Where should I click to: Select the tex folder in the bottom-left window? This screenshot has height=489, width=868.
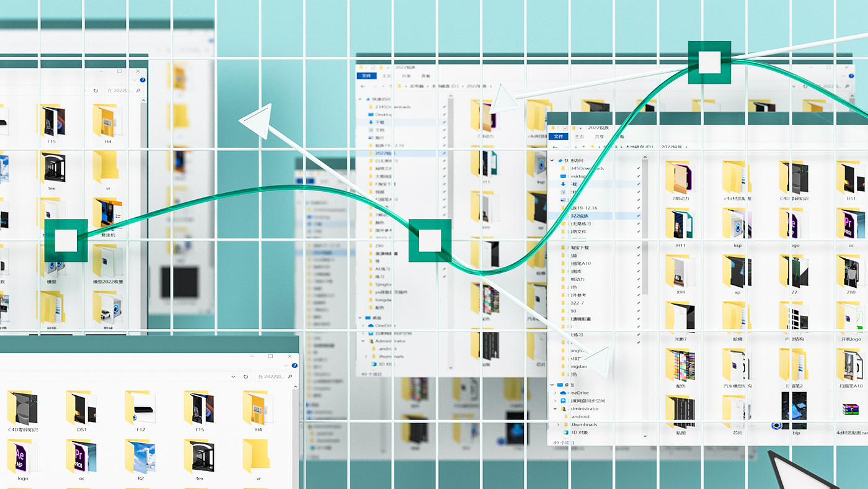[199, 460]
